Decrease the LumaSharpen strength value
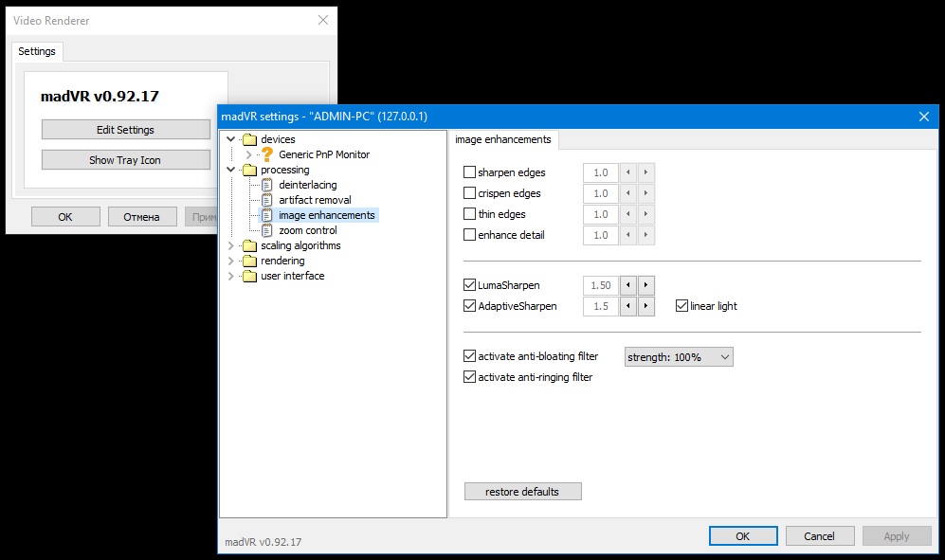The width and height of the screenshot is (945, 560). coord(628,285)
